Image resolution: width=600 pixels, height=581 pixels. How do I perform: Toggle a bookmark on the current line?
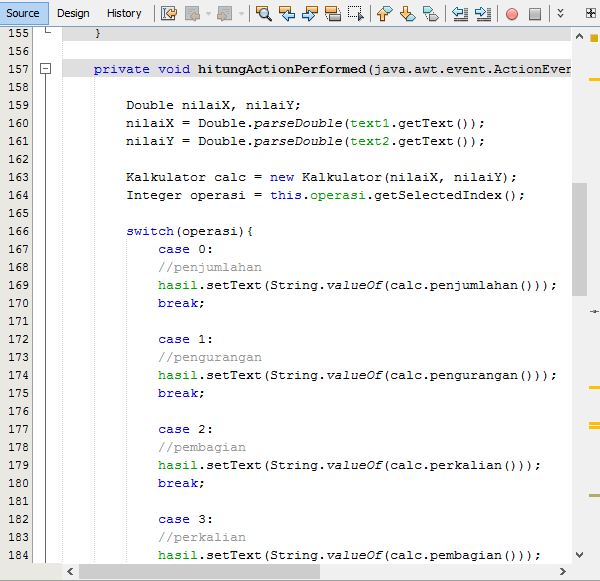(x=430, y=14)
